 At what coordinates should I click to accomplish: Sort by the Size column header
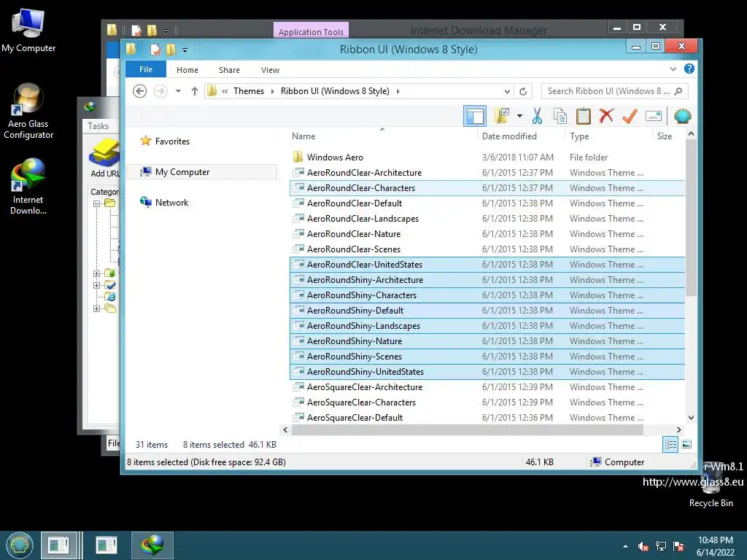pyautogui.click(x=665, y=136)
